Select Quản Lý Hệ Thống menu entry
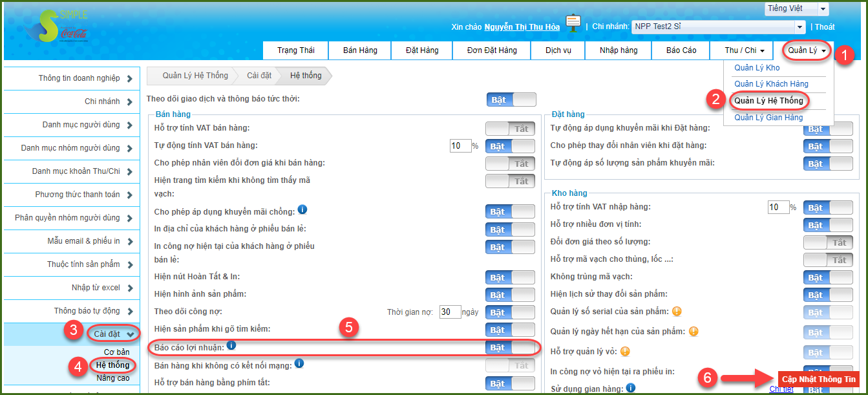The height and width of the screenshot is (395, 868). pyautogui.click(x=768, y=100)
